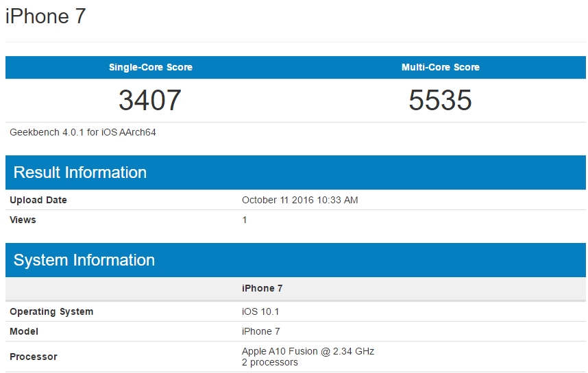This screenshot has height=373, width=588.
Task: Select the iOS 10.1 value
Action: tap(260, 311)
